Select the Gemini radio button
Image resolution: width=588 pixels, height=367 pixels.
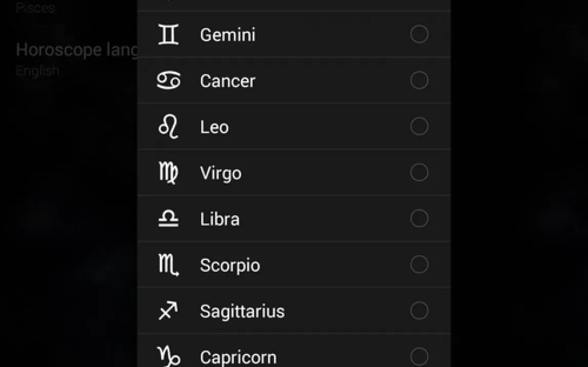point(419,34)
